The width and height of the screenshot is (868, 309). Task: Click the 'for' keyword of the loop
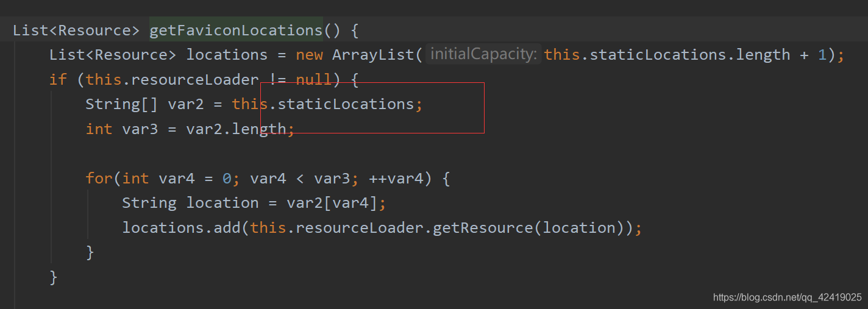99,179
